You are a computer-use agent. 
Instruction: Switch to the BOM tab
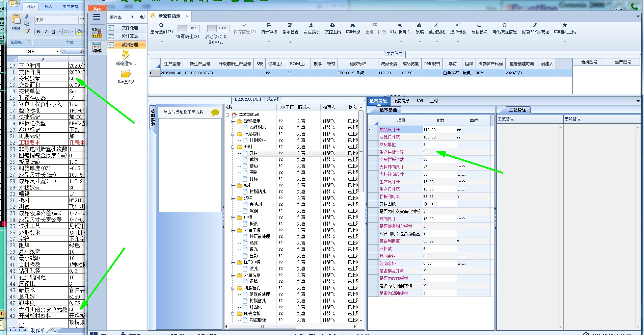[420, 101]
